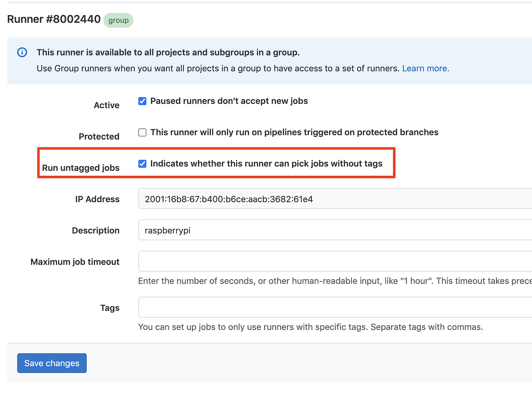Viewport: 532px width, 408px height.
Task: Click the info icon in the banner
Action: [22, 52]
